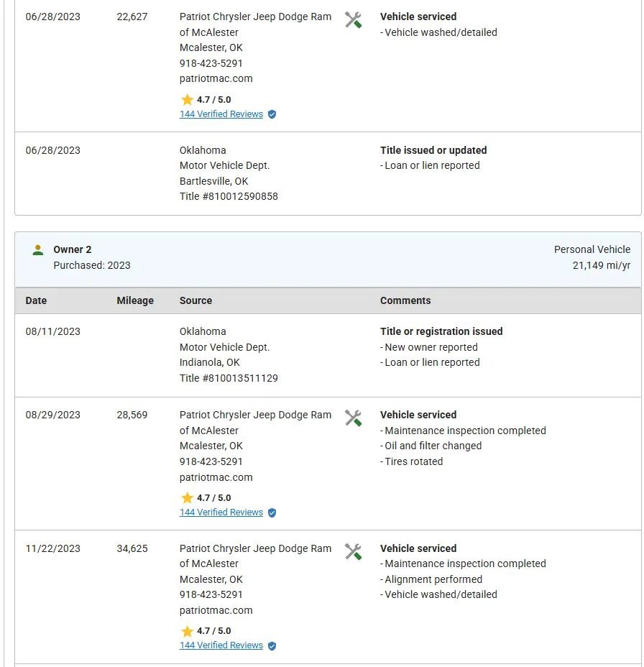Click the wrench service icon for 08/29/2023 entry
The width and height of the screenshot is (644, 667).
[353, 418]
